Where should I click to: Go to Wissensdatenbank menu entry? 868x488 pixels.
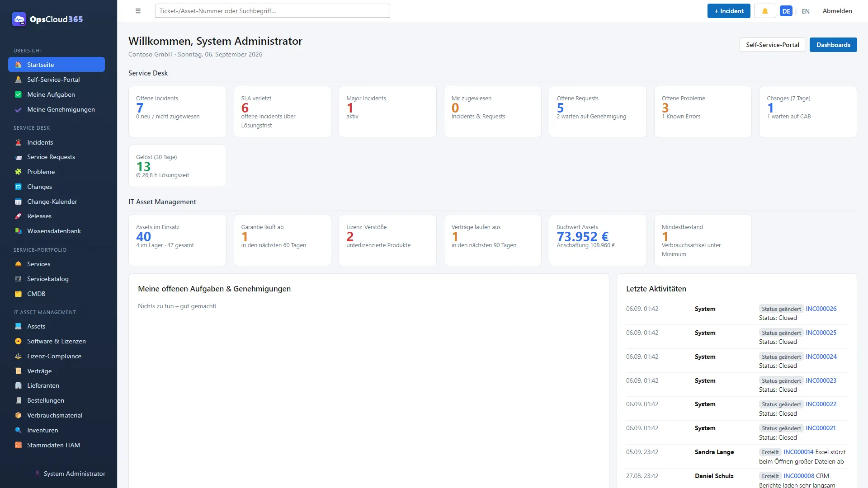click(x=57, y=231)
